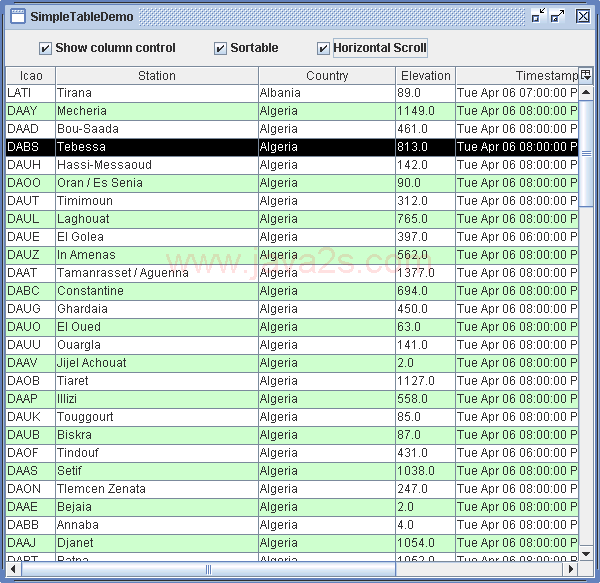Select the In Amenas station cell

click(x=157, y=255)
